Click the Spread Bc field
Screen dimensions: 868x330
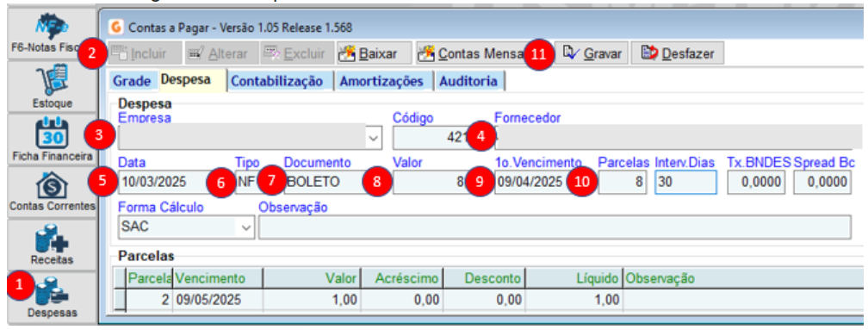tap(822, 182)
